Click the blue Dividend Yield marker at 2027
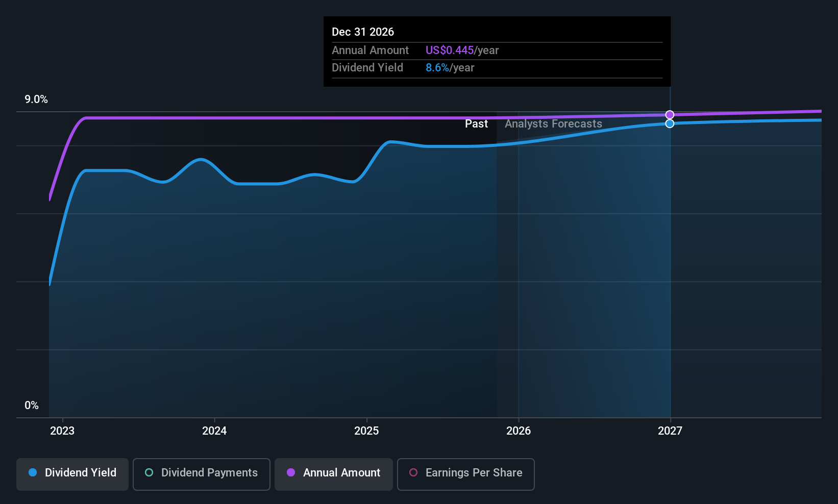 [670, 123]
